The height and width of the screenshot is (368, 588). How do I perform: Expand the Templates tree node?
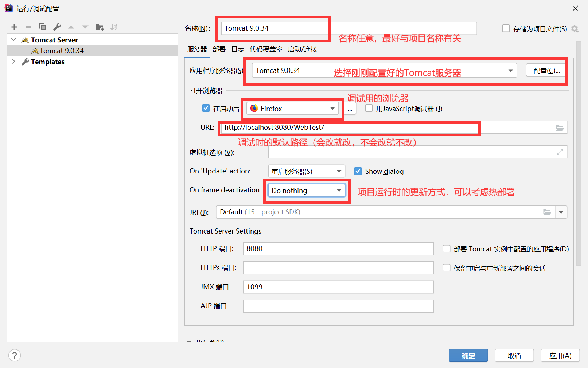(x=13, y=62)
